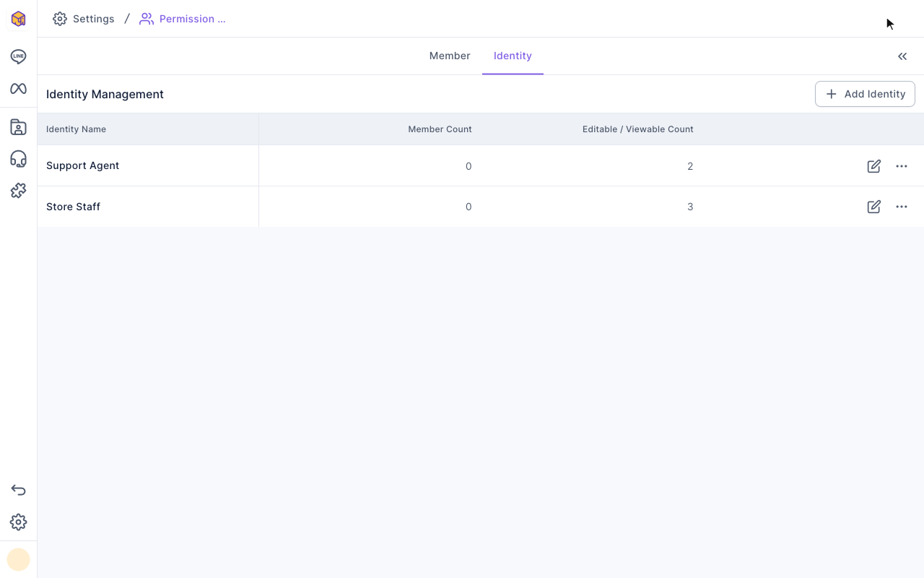This screenshot has width=924, height=578.
Task: Click Store Staff editable count value 3
Action: [690, 207]
